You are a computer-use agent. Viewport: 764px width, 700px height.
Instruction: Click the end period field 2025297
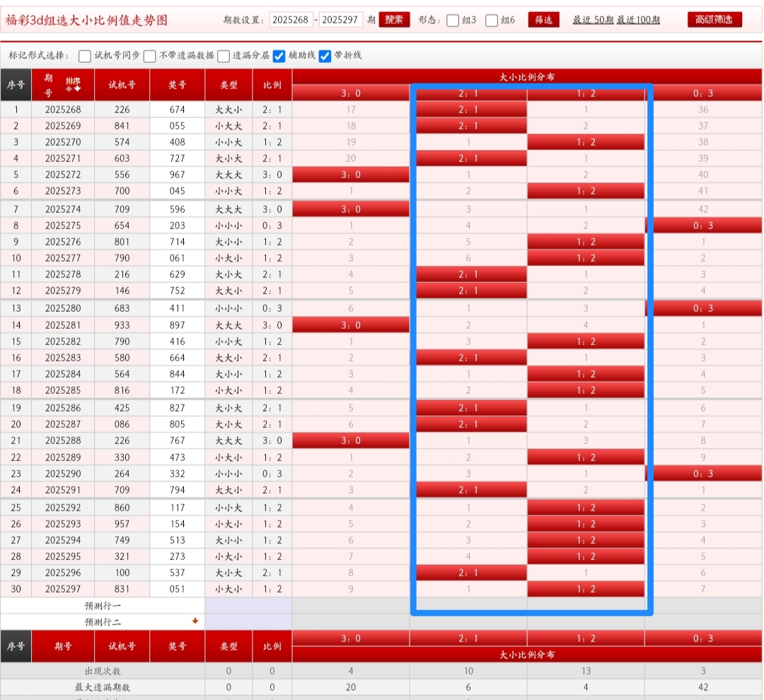click(x=341, y=20)
